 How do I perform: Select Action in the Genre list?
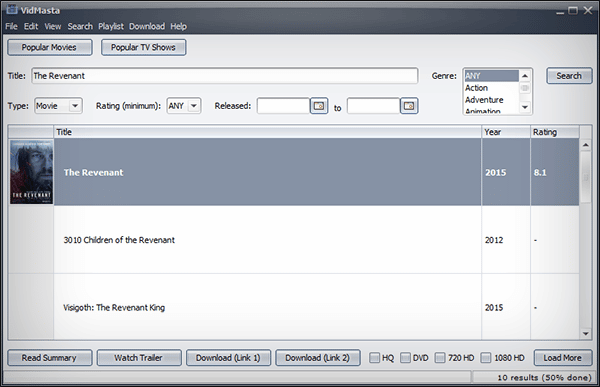pos(492,88)
